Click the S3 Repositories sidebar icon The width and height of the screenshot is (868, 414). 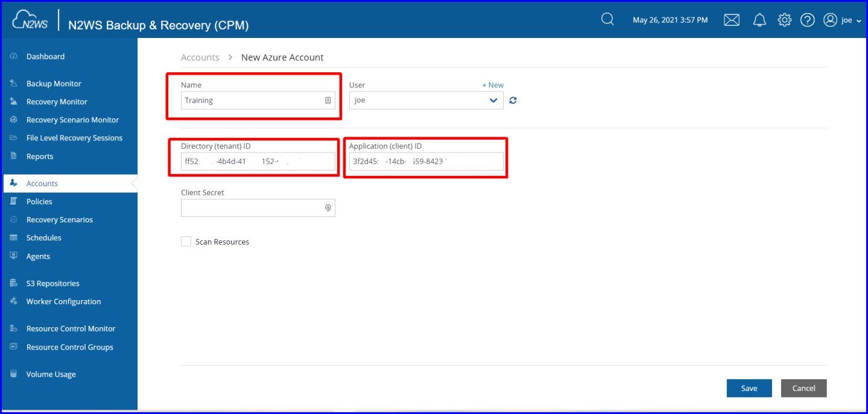[13, 283]
